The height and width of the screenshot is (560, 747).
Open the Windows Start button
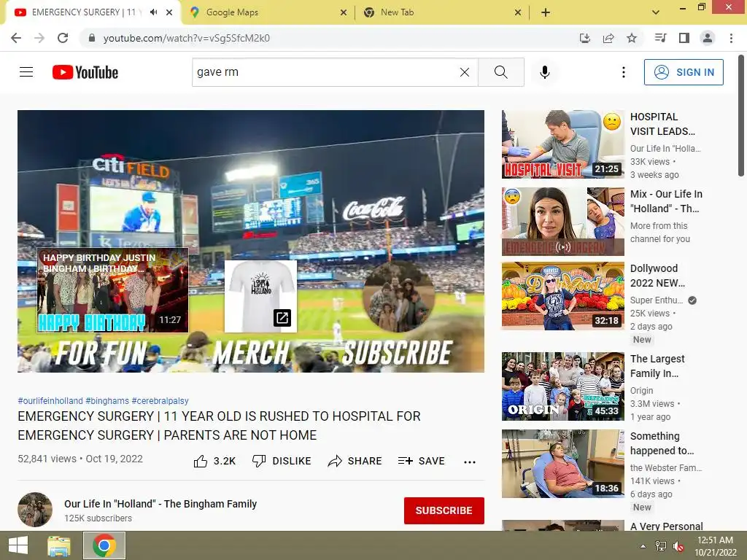click(18, 545)
